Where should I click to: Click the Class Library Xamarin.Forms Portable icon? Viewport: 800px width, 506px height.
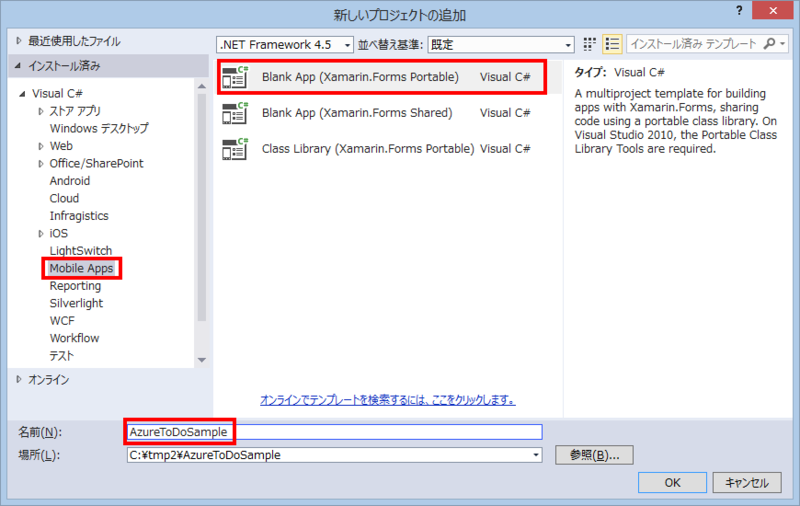235,148
